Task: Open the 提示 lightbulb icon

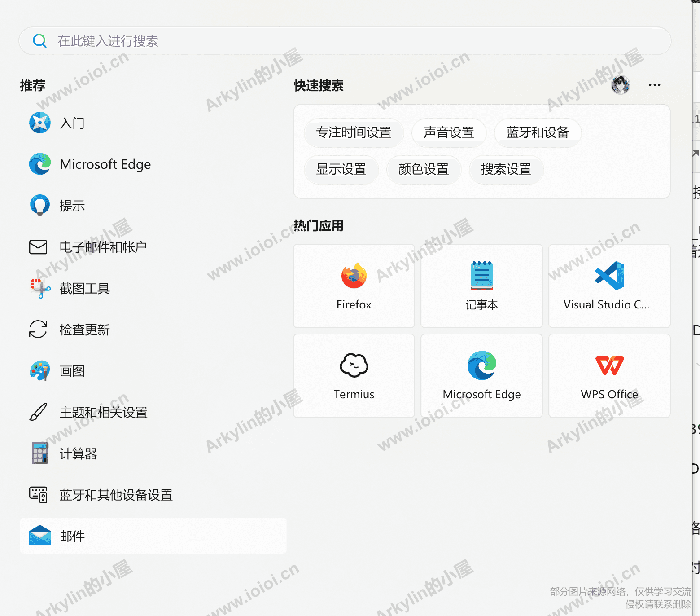Action: click(x=40, y=205)
